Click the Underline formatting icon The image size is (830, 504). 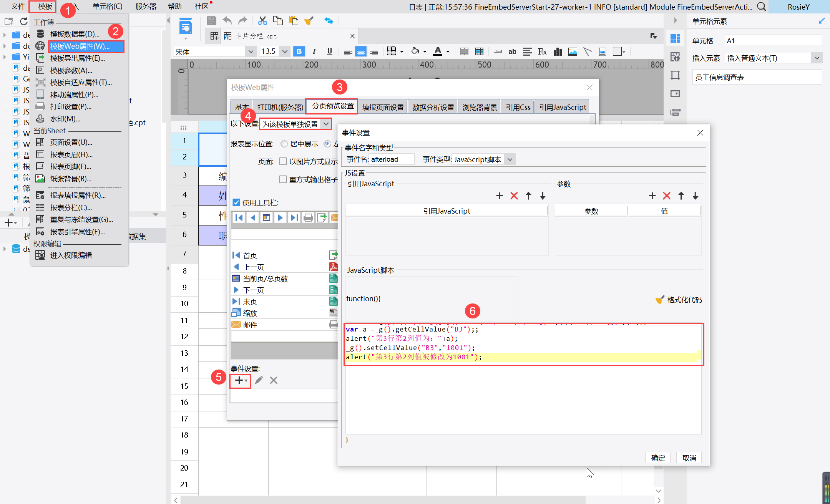click(329, 51)
